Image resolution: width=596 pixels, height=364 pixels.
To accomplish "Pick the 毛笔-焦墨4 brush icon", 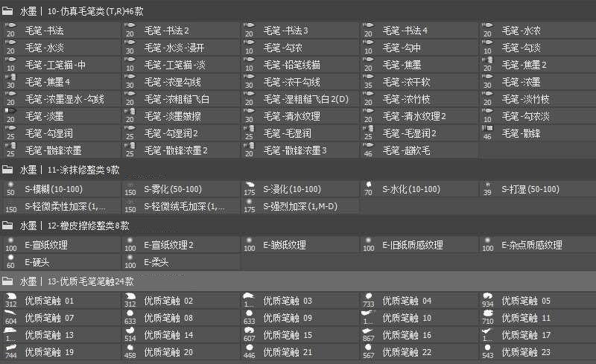I will pyautogui.click(x=10, y=81).
